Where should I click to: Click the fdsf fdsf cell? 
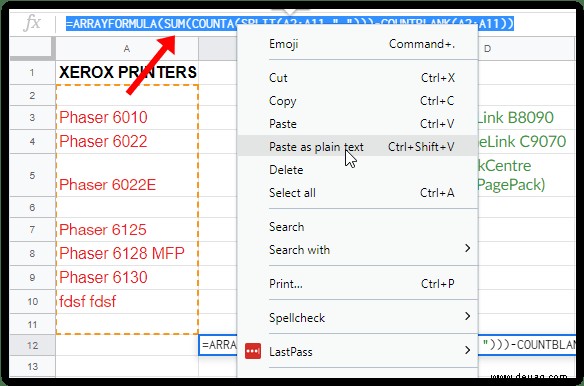coord(127,301)
